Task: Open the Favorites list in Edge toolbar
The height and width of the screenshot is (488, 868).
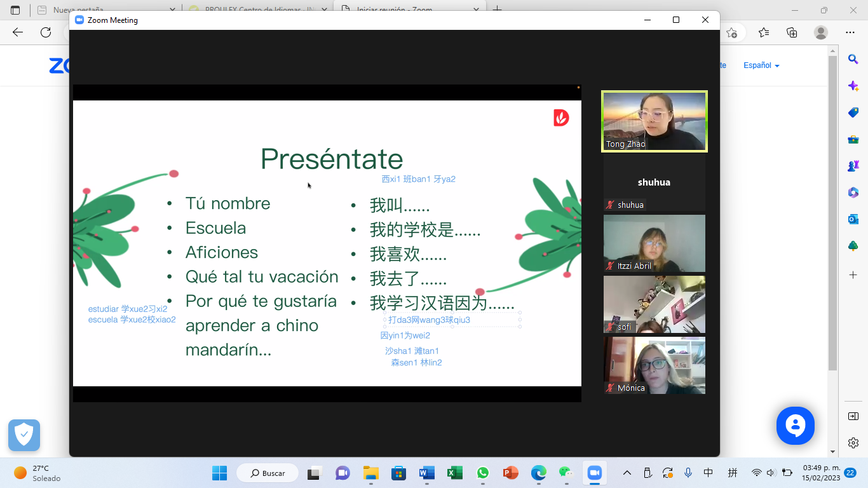Action: click(764, 32)
